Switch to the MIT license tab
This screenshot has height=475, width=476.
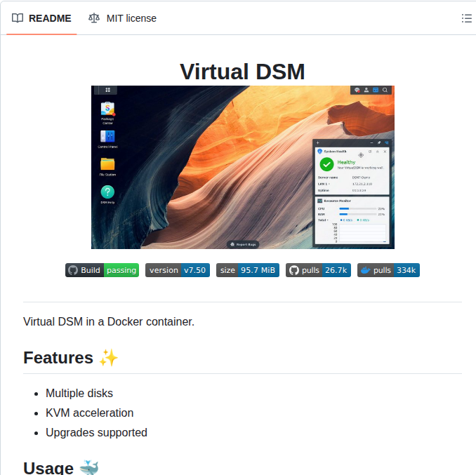click(x=122, y=18)
